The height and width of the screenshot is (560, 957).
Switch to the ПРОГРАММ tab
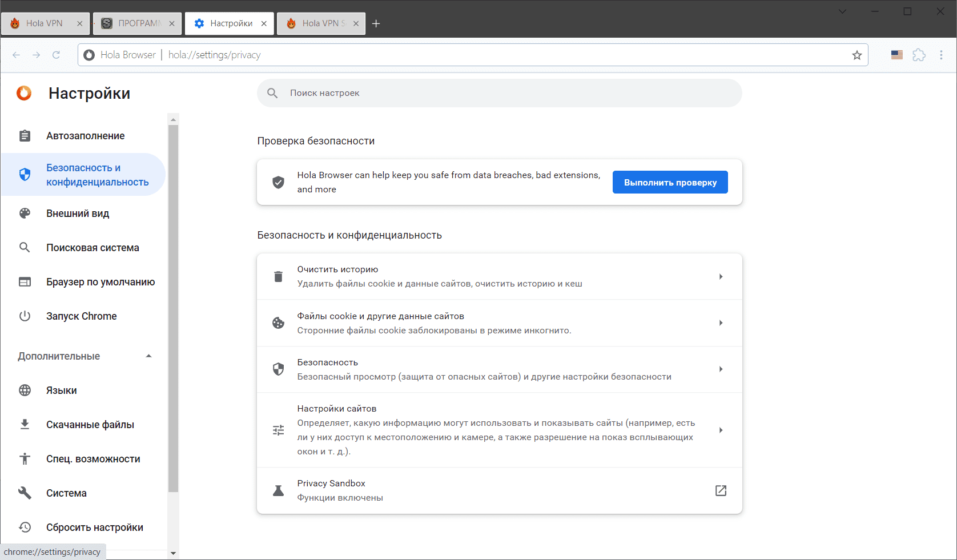(x=137, y=23)
